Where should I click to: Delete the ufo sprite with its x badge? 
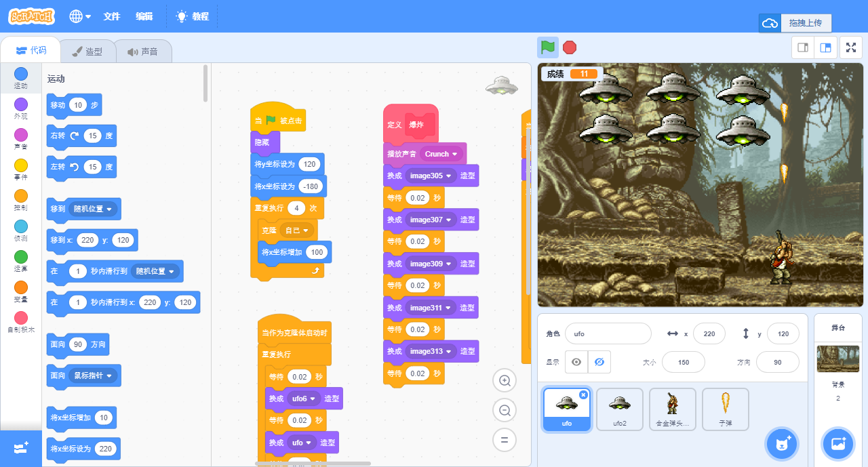(x=583, y=394)
